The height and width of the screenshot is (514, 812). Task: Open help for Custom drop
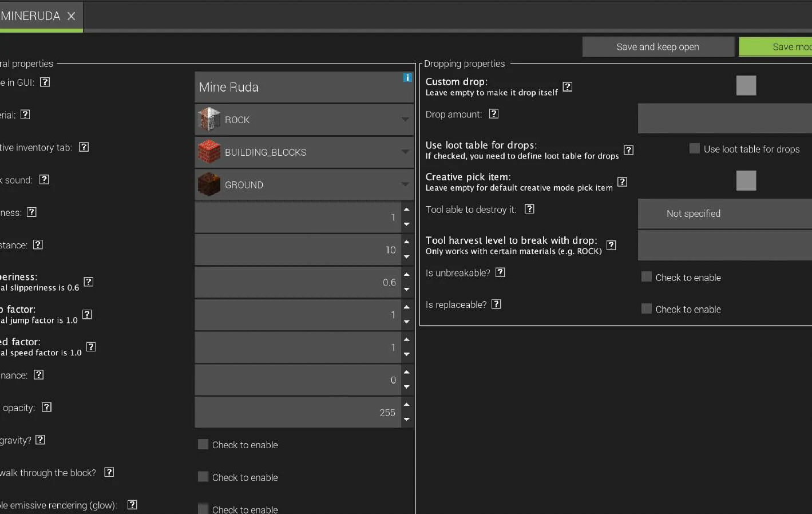tap(568, 87)
